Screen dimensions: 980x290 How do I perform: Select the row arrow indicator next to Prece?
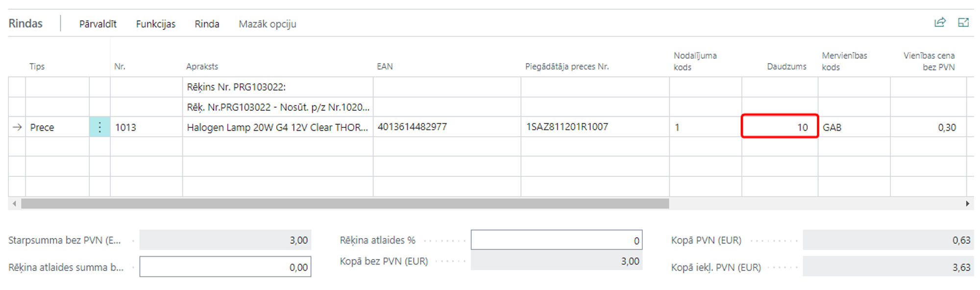click(x=17, y=127)
